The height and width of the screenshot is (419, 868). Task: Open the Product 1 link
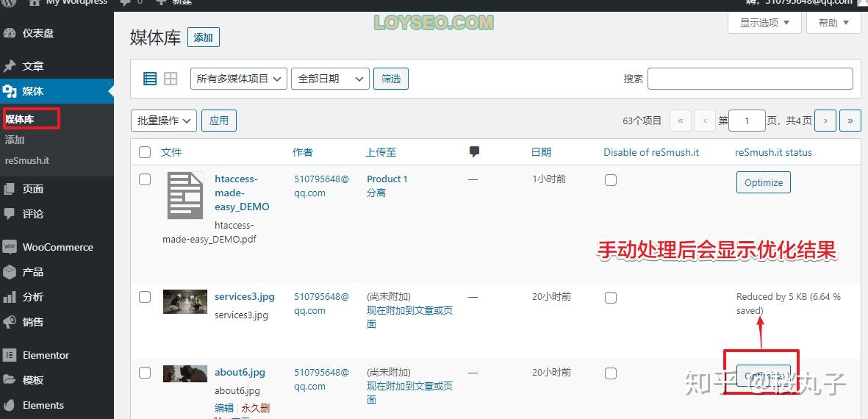[387, 179]
